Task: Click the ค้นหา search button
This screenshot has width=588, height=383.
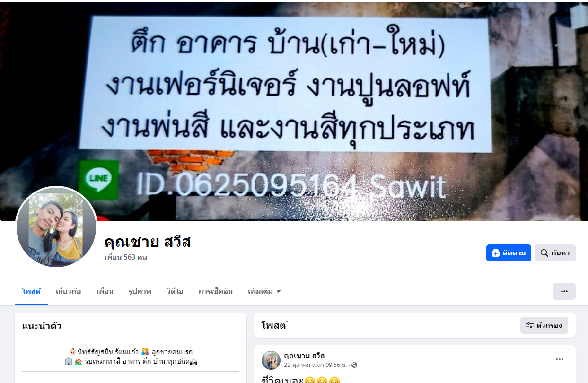Action: pyautogui.click(x=555, y=253)
